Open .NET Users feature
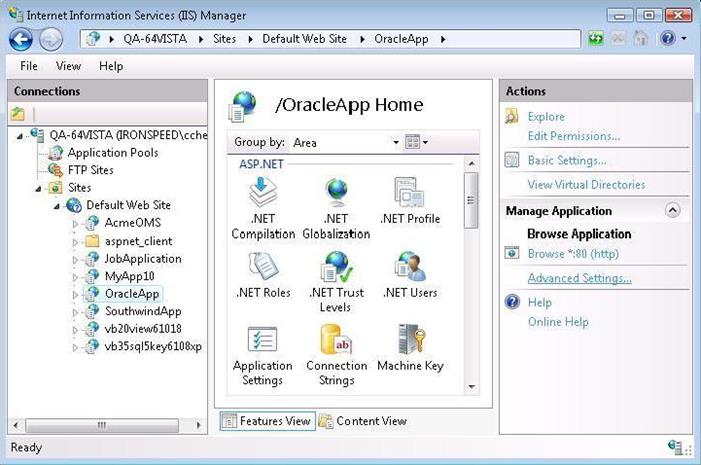 pos(410,275)
